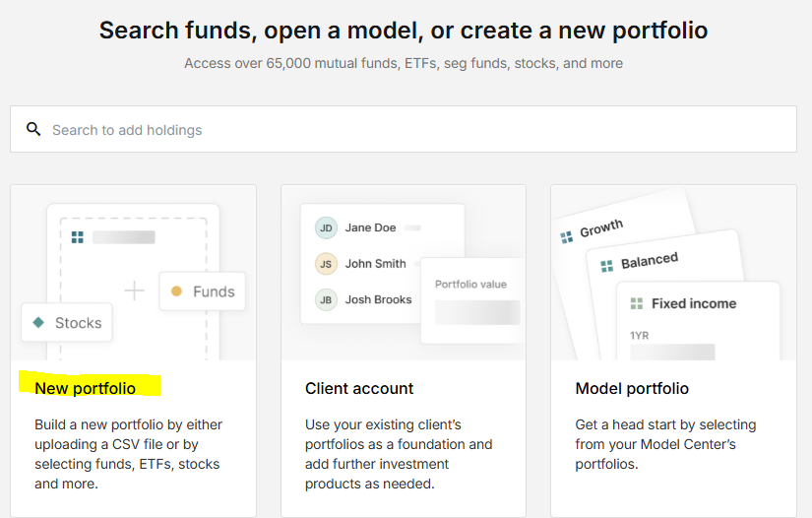This screenshot has height=518, width=812.
Task: Open the Model portfolio card title
Action: tap(632, 388)
